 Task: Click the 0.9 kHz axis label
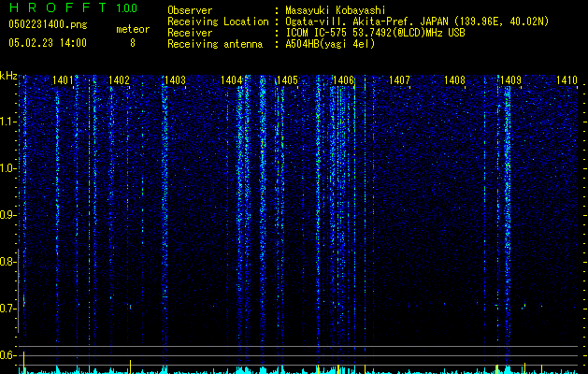8,215
